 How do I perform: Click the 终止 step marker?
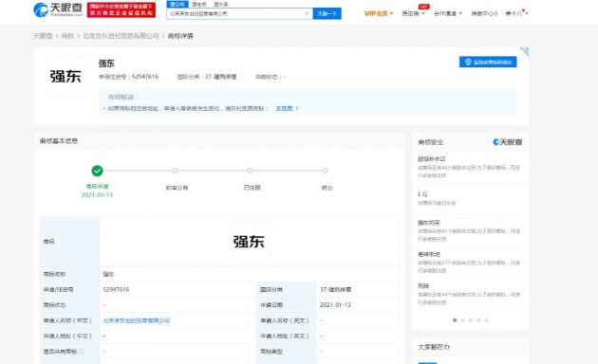coord(325,171)
